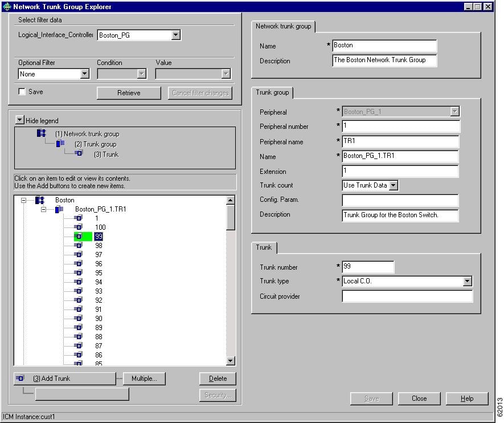Click the Add Trunk button
The image size is (504, 423).
coord(65,379)
